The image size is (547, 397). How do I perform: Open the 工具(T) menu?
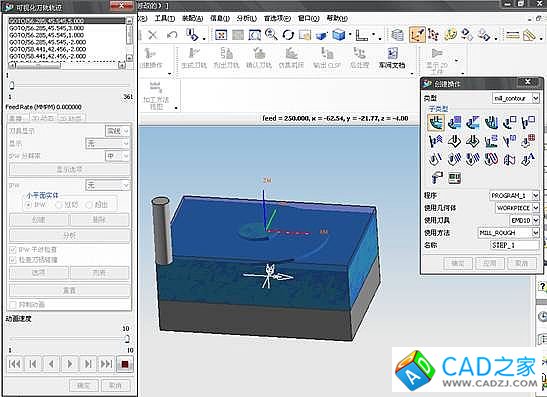coord(164,18)
